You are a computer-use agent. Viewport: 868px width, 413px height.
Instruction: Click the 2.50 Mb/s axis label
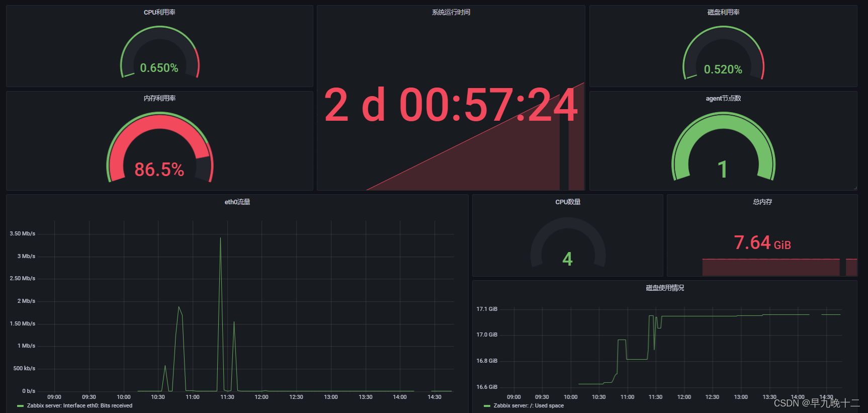22,278
